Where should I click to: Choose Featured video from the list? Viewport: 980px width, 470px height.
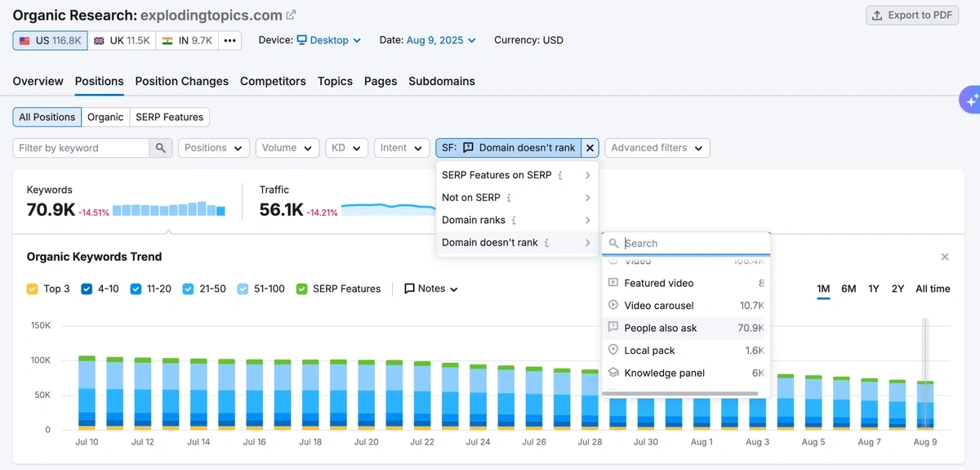[686, 283]
